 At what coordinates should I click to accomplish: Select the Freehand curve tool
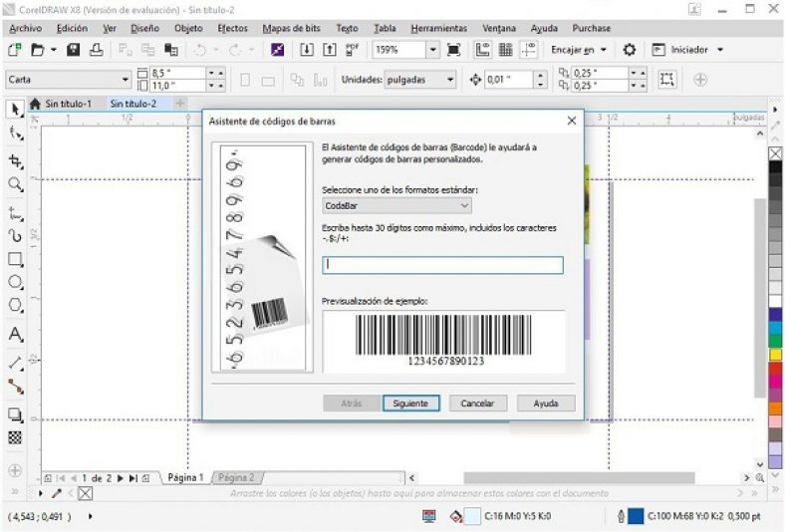click(x=15, y=212)
